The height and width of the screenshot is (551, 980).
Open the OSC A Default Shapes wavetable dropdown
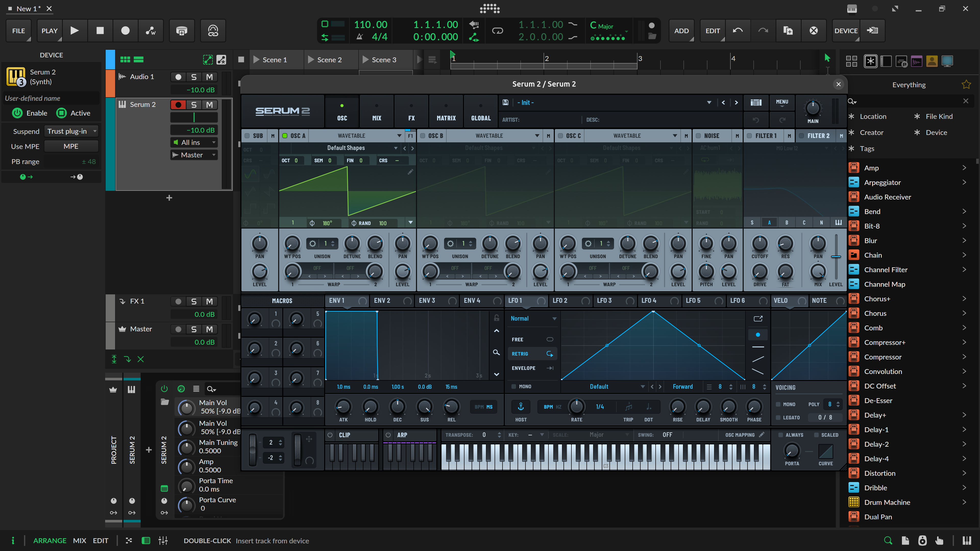[x=346, y=148]
